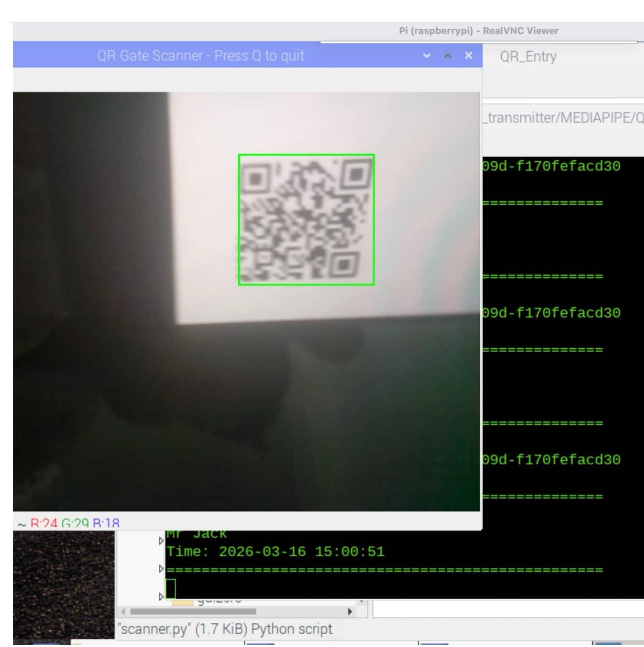
Task: Click the file manager horizontal scrollbar thumb
Action: [x=193, y=612]
